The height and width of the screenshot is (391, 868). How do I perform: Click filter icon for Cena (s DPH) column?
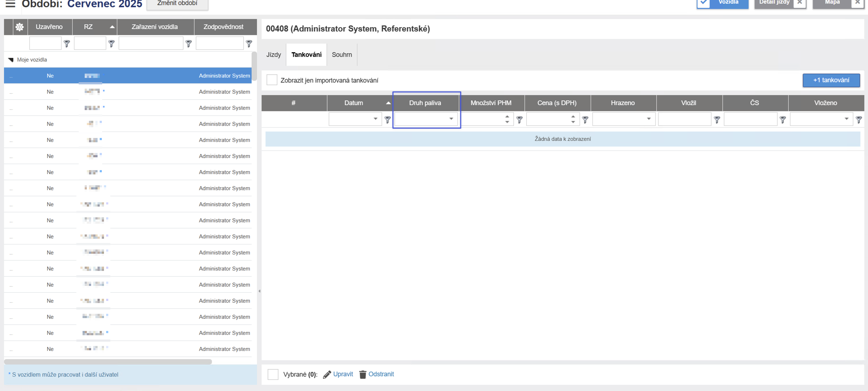pos(585,119)
